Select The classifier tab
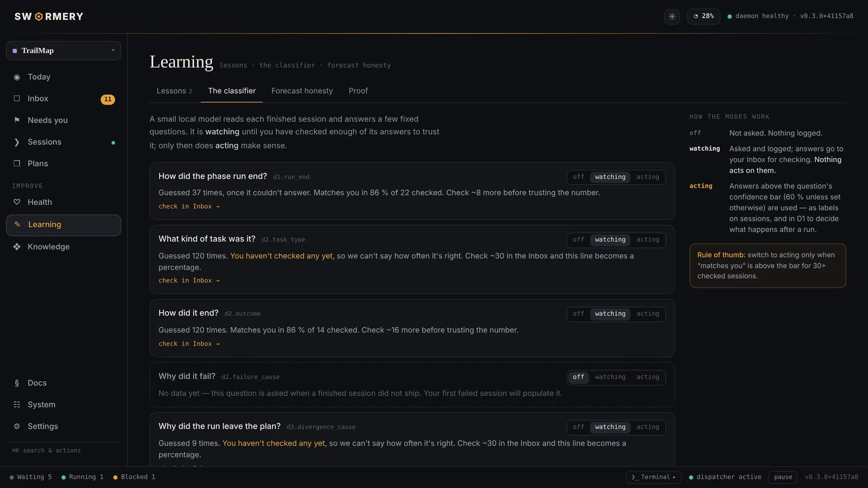This screenshot has width=868, height=488. [x=232, y=91]
